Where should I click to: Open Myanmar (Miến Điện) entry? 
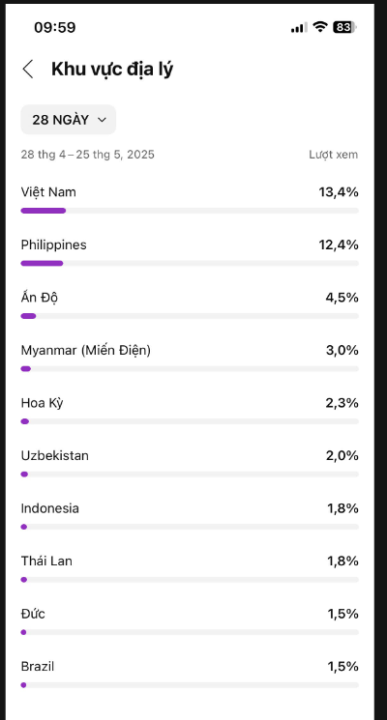[190, 358]
